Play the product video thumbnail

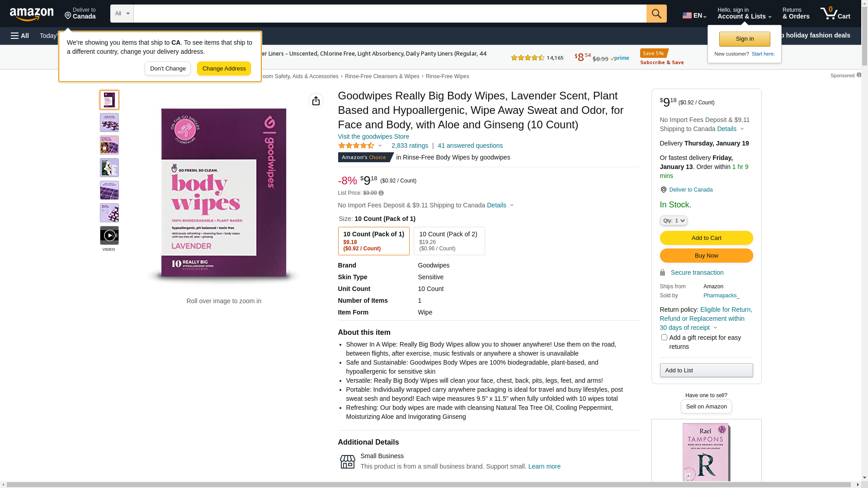point(109,235)
